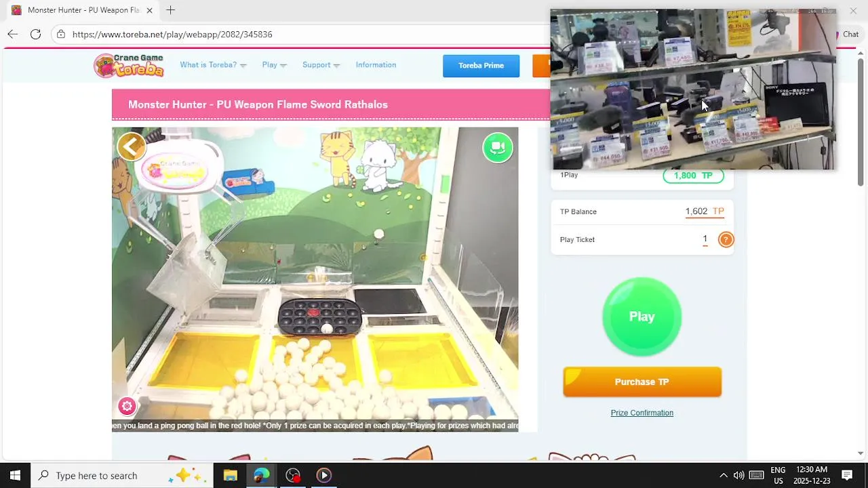The image size is (868, 488).
Task: Start the crane game with green Play button
Action: [x=642, y=317]
